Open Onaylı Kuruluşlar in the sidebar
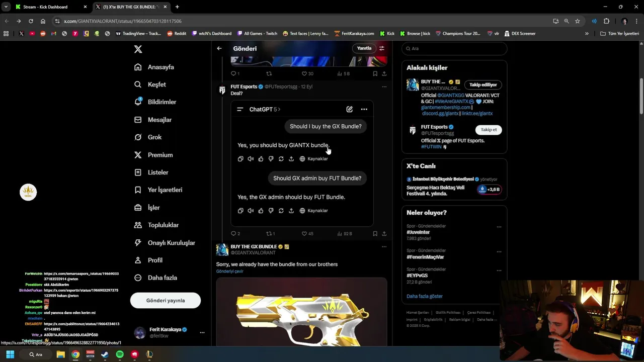 coord(165,243)
